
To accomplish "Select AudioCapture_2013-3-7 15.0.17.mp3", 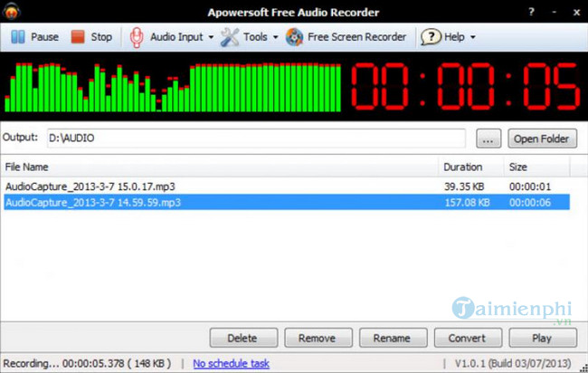I will coord(90,186).
